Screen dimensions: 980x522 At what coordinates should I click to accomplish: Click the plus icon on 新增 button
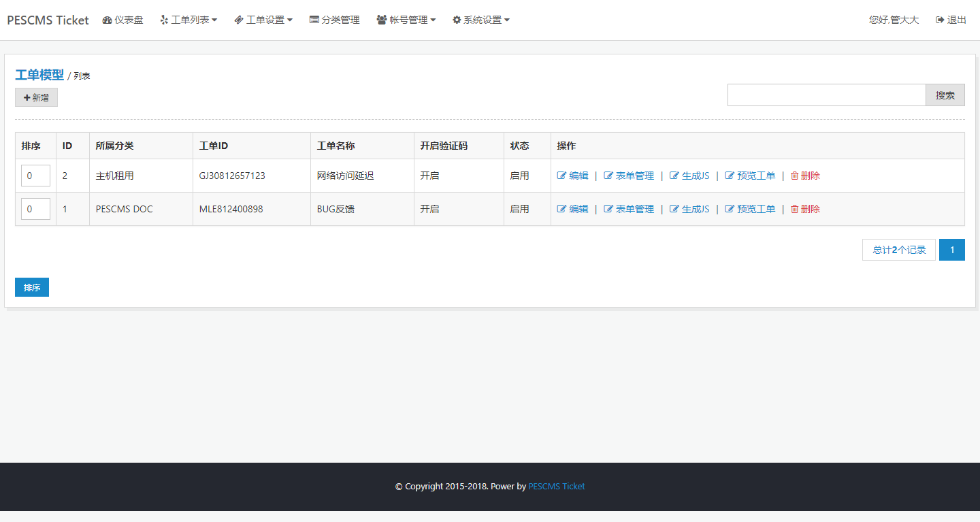[27, 98]
